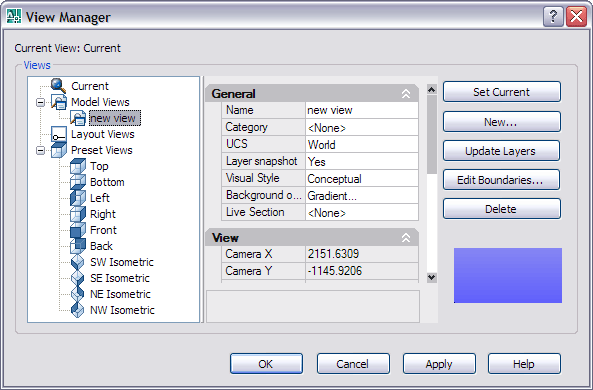Edit the Name field containing new view

coord(362,110)
